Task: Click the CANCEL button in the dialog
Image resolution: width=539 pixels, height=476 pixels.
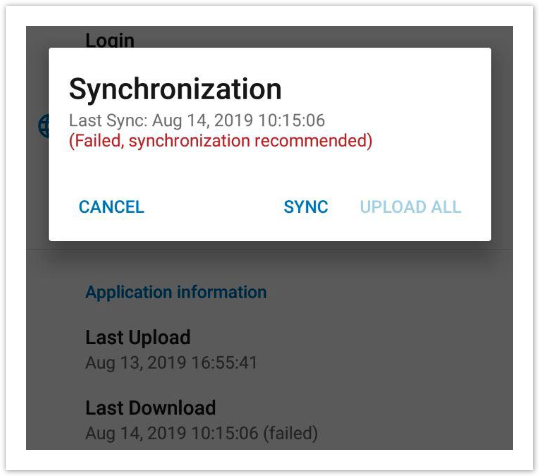Action: [x=111, y=207]
